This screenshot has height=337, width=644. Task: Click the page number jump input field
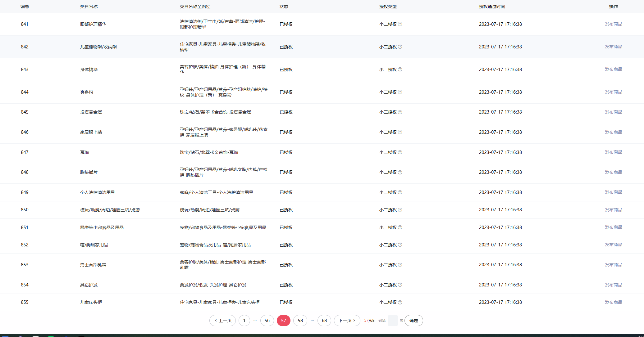(x=393, y=321)
